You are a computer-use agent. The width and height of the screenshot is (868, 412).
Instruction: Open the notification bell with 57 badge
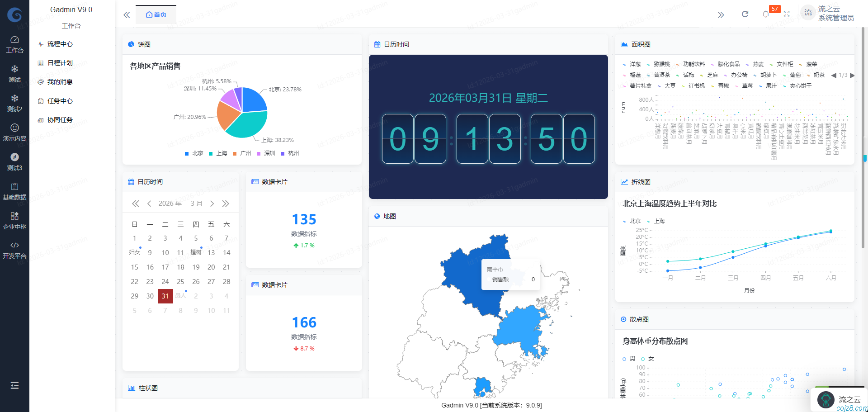pos(766,14)
